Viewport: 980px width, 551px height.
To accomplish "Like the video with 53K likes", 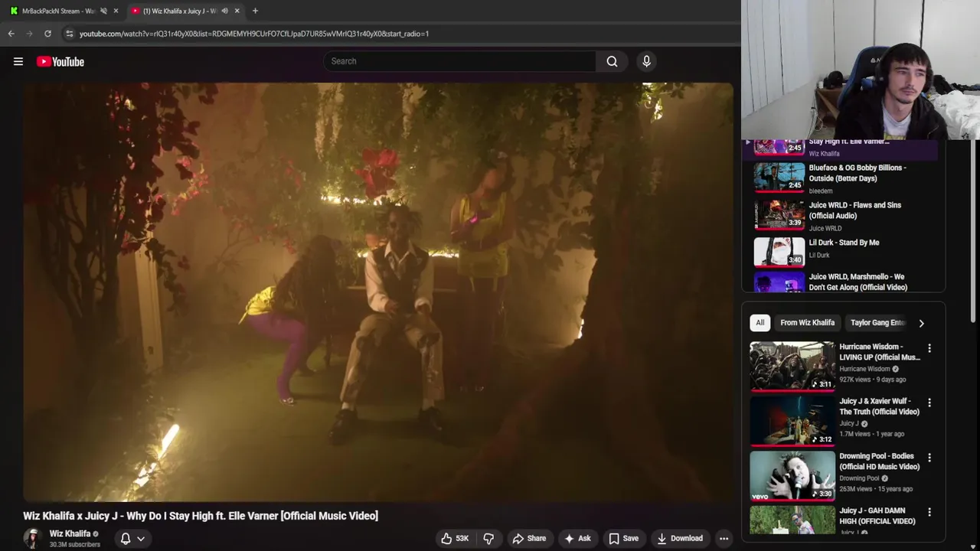I will click(x=455, y=539).
